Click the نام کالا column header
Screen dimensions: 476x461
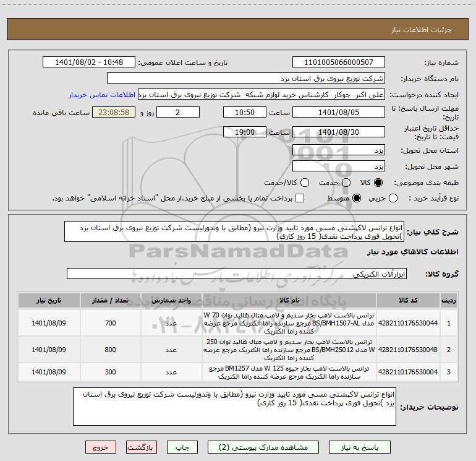coord(289,301)
